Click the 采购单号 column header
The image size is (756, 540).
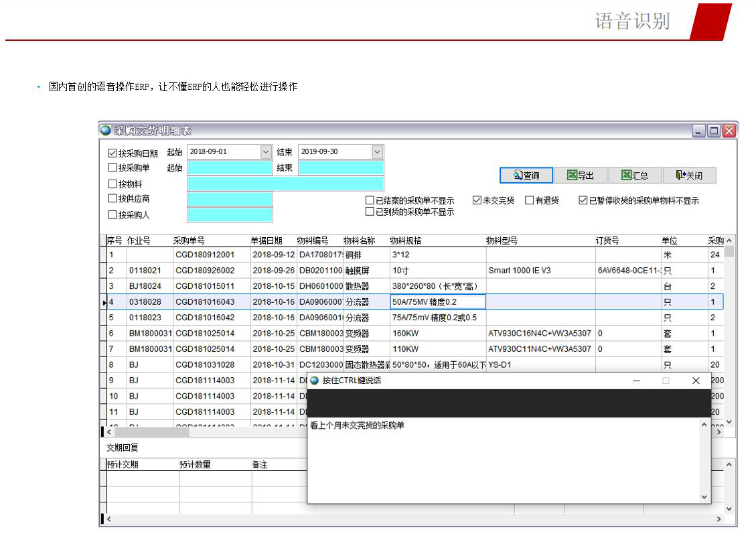(x=189, y=241)
